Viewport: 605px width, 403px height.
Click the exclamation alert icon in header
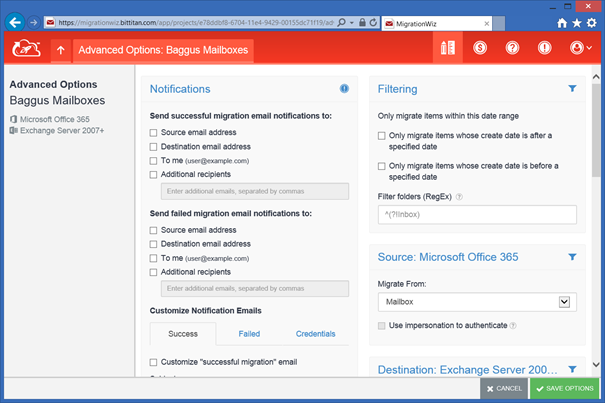tap(544, 48)
